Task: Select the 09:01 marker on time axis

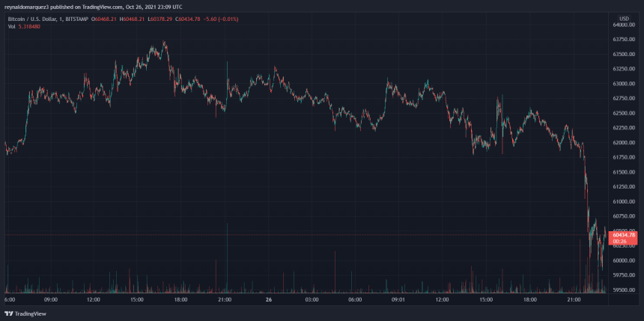Action: click(398, 299)
